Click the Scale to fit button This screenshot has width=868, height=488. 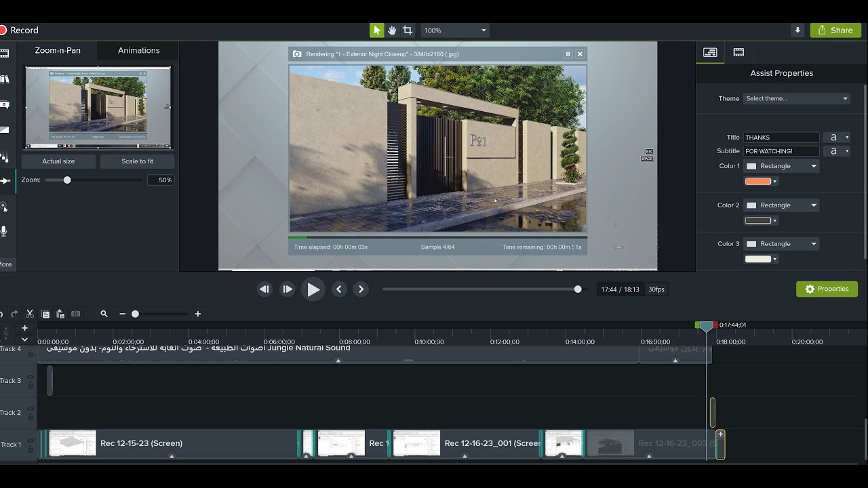click(138, 161)
